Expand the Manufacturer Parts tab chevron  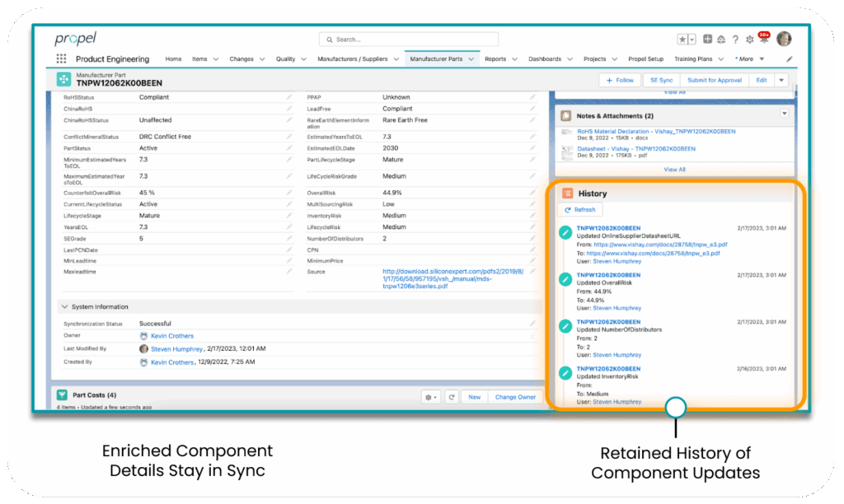pos(471,59)
